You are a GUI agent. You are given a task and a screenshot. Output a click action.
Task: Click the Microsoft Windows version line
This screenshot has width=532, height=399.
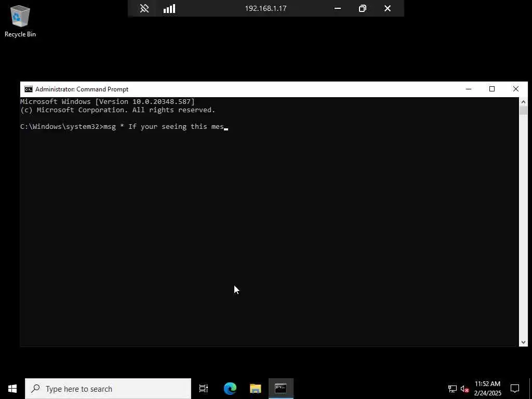[108, 101]
